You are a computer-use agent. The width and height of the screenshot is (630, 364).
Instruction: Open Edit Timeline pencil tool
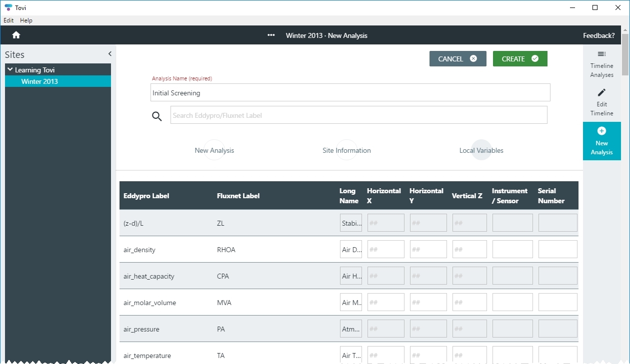[601, 102]
